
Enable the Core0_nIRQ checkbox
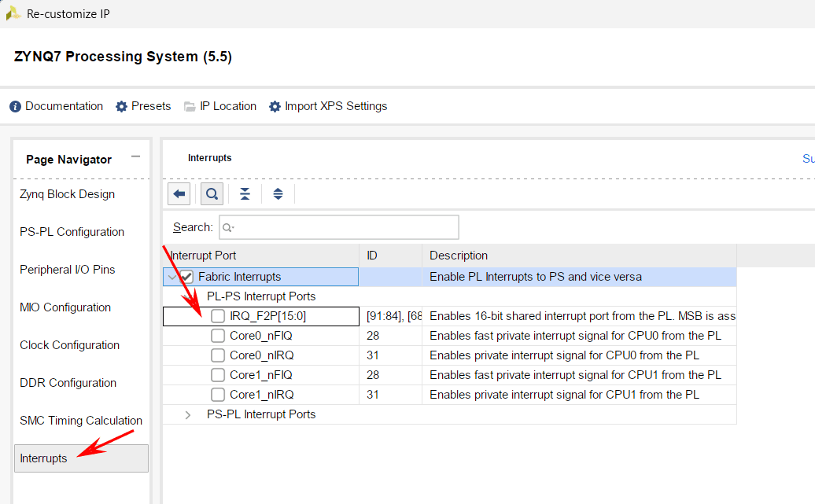coord(218,355)
